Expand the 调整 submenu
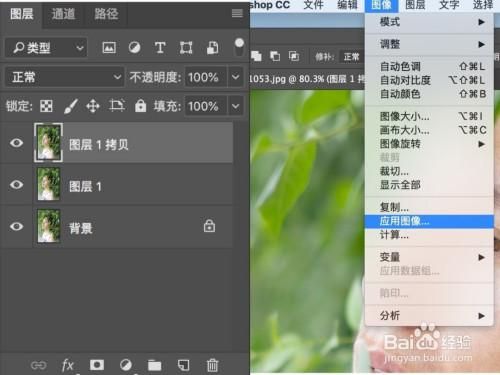The image size is (500, 375). (x=429, y=44)
